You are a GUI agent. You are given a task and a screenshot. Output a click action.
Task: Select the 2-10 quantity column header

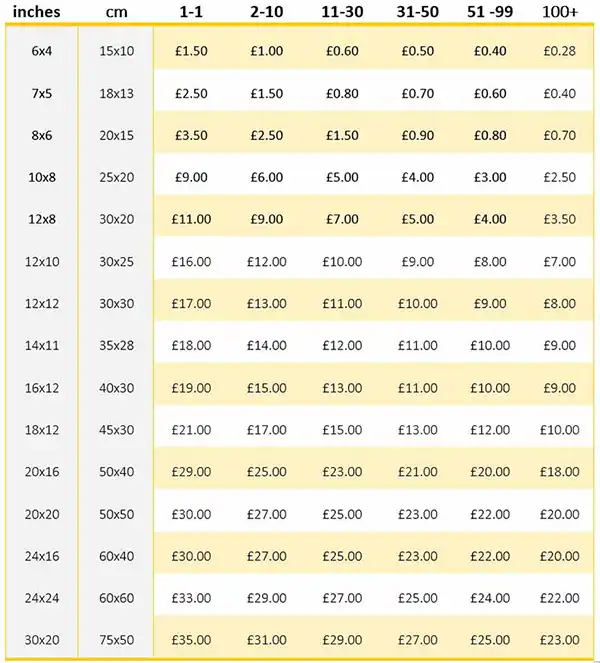266,11
